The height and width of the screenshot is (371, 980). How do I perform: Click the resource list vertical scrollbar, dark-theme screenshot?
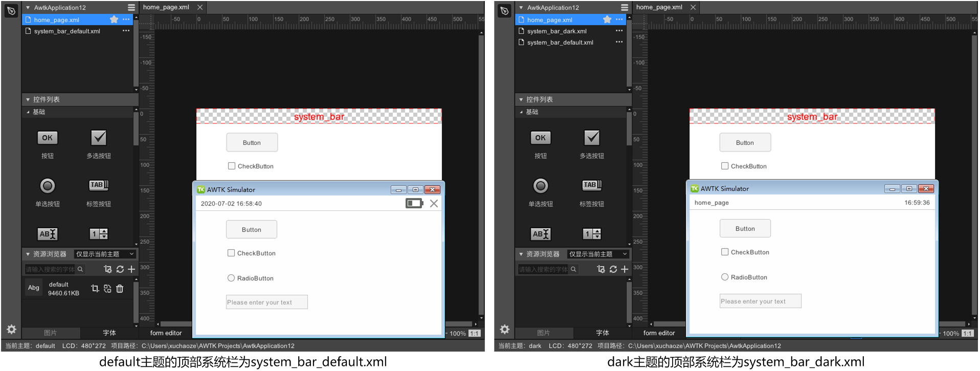tap(629, 302)
